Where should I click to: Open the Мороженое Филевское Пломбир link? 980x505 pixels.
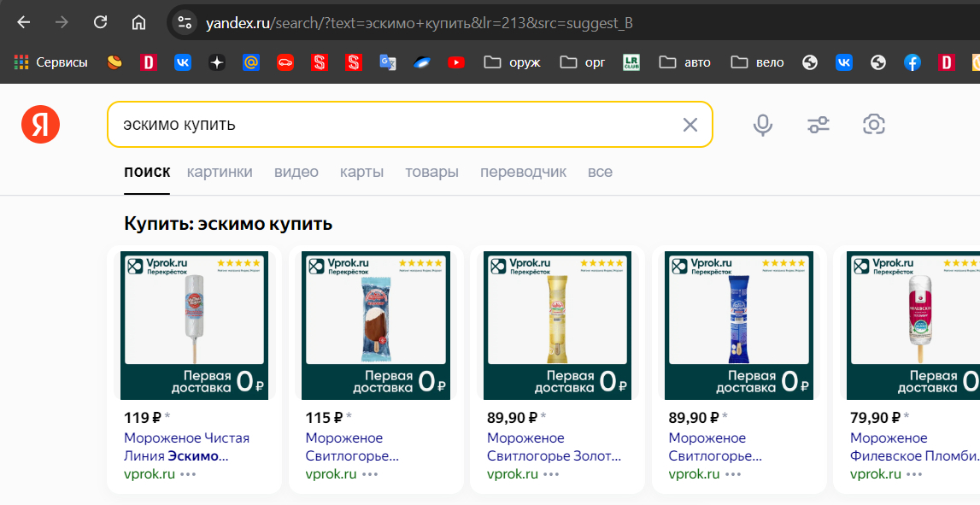coord(913,446)
